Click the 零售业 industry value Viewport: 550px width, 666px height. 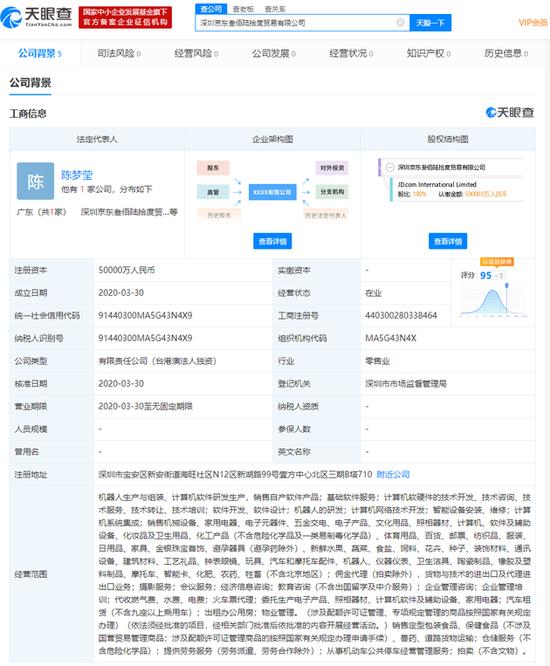click(377, 361)
